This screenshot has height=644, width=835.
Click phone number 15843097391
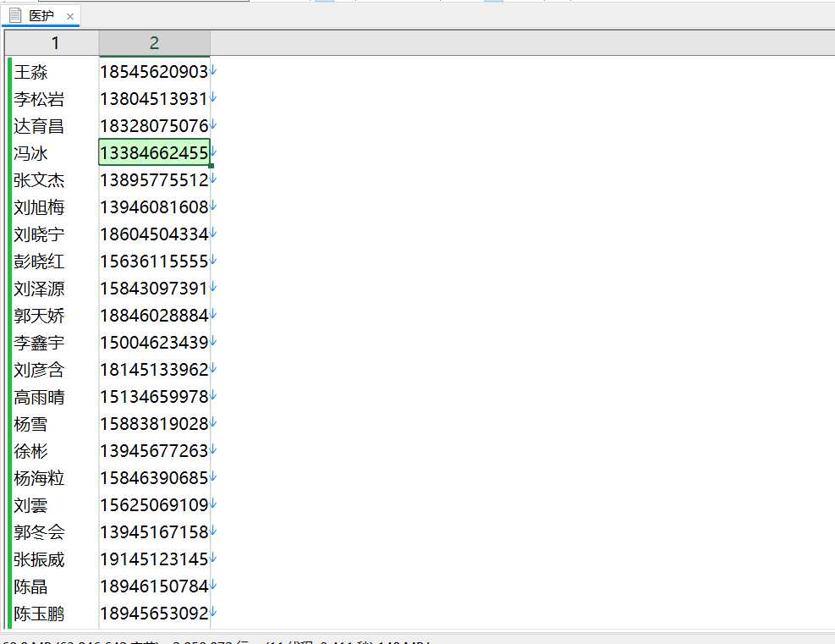click(154, 289)
